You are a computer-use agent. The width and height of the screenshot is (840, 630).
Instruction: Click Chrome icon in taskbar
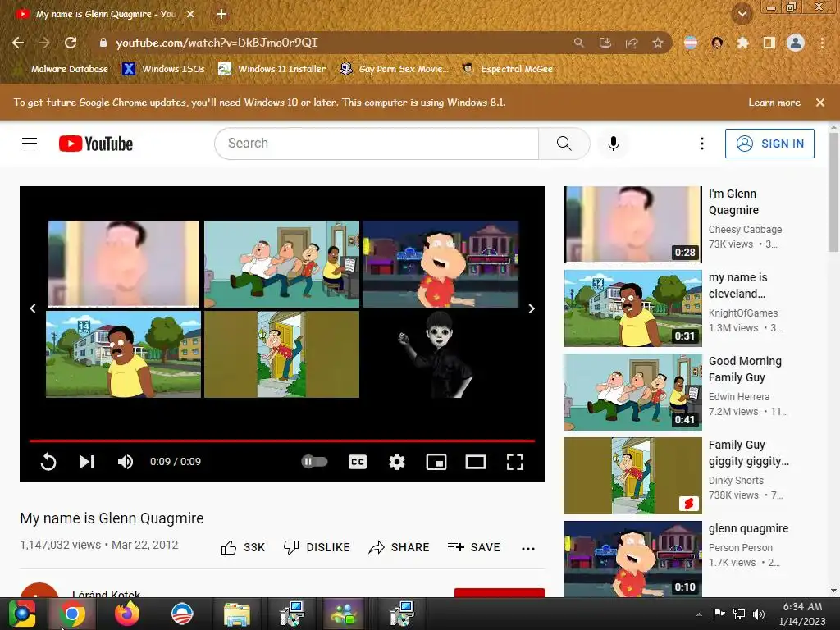(73, 614)
